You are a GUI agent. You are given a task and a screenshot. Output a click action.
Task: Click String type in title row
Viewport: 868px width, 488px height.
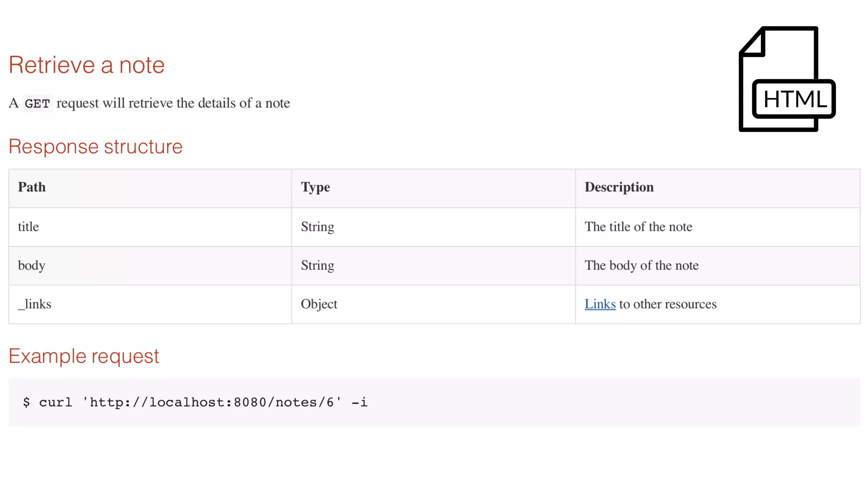point(317,227)
